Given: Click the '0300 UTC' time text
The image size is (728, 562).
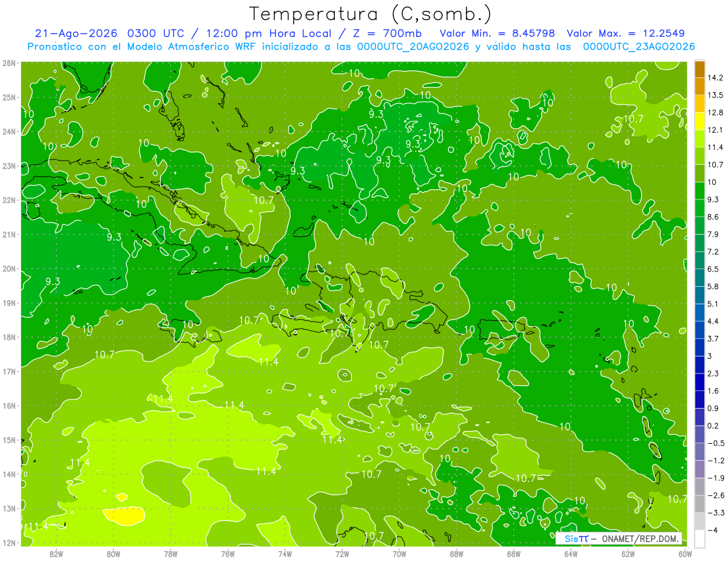Looking at the screenshot, I should click(156, 33).
